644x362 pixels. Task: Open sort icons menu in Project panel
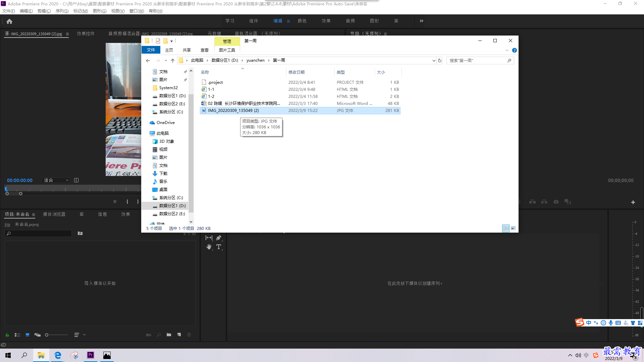[x=80, y=335]
